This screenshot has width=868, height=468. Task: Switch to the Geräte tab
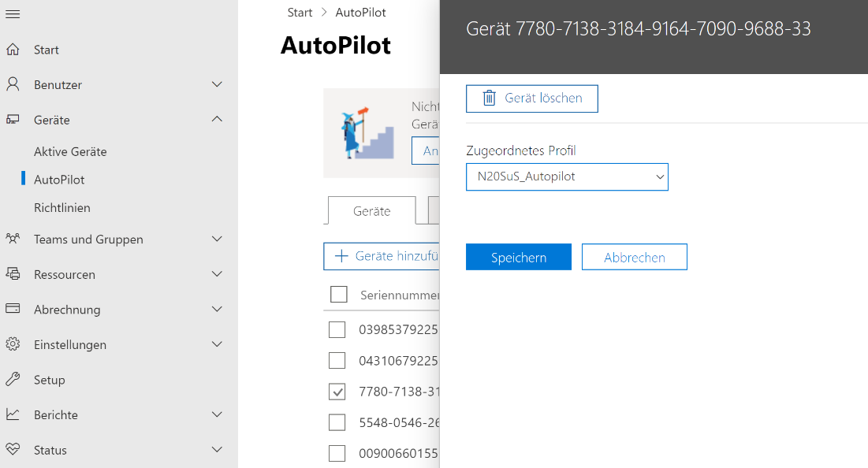[371, 211]
